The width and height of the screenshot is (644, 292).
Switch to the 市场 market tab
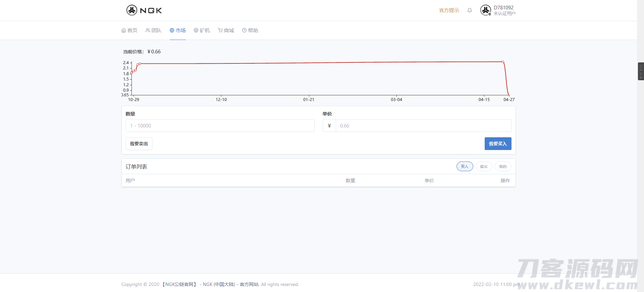pos(177,31)
